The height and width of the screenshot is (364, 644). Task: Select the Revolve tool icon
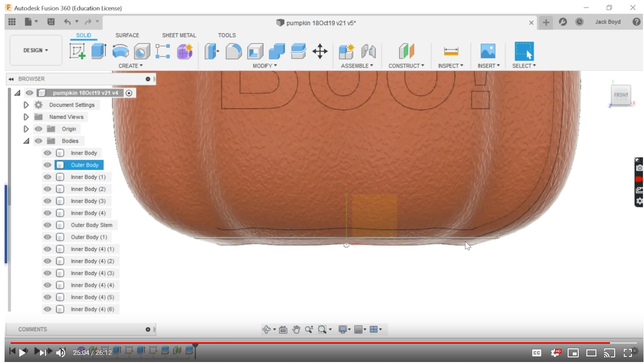click(120, 51)
